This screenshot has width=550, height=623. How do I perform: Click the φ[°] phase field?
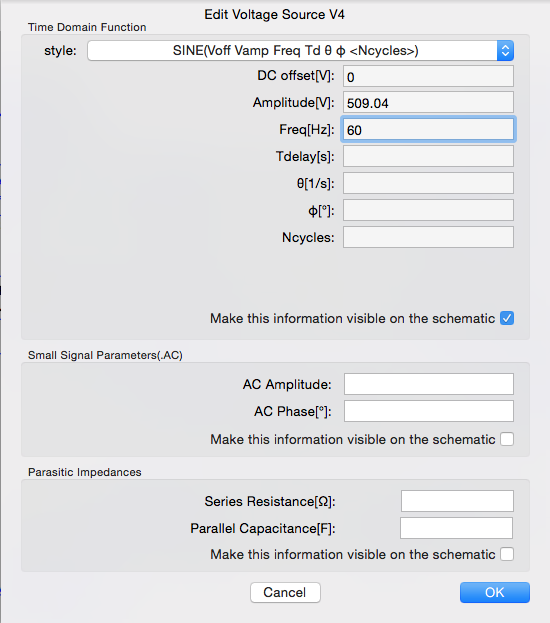tap(428, 210)
